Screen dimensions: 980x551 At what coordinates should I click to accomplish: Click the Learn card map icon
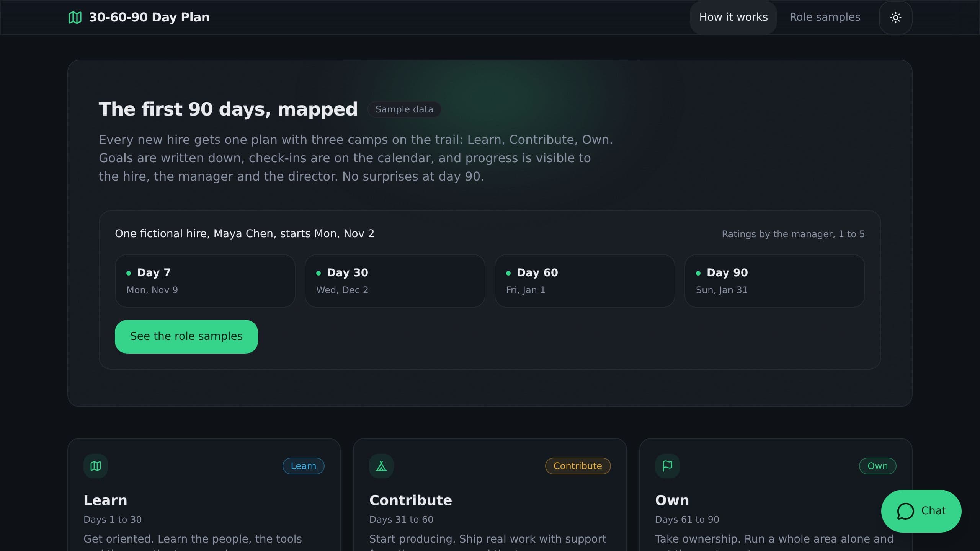(x=96, y=466)
